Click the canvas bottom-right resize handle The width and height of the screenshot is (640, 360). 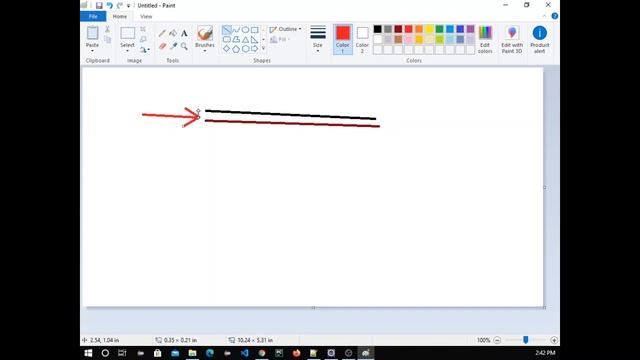(x=544, y=307)
